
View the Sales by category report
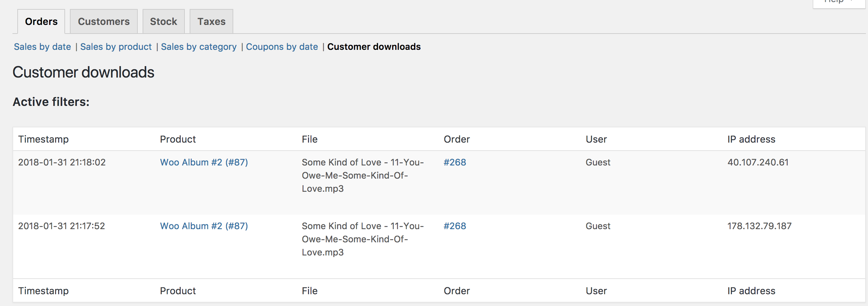tap(198, 46)
